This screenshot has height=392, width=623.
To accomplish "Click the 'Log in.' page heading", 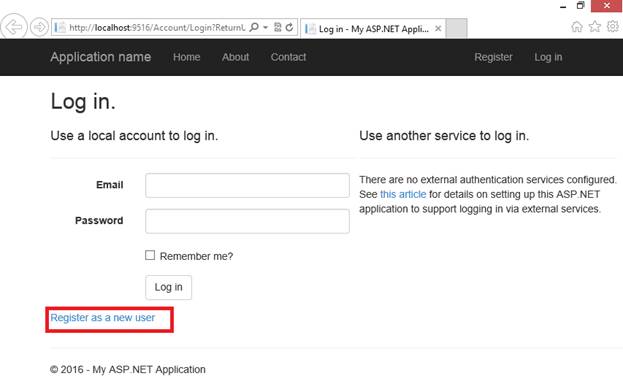I will [83, 101].
